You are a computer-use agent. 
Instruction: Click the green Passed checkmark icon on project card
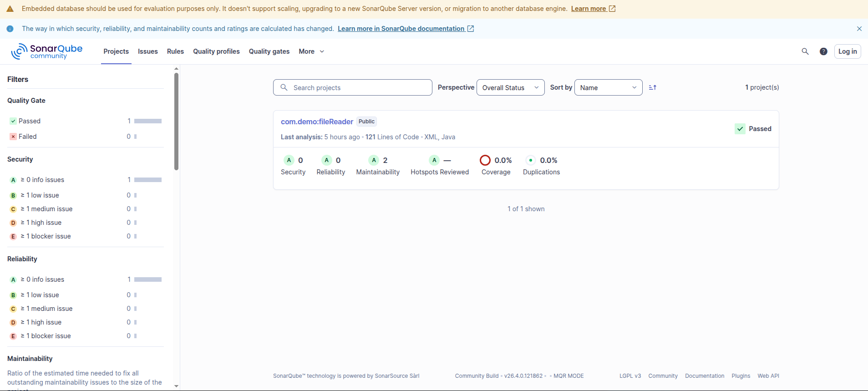740,129
